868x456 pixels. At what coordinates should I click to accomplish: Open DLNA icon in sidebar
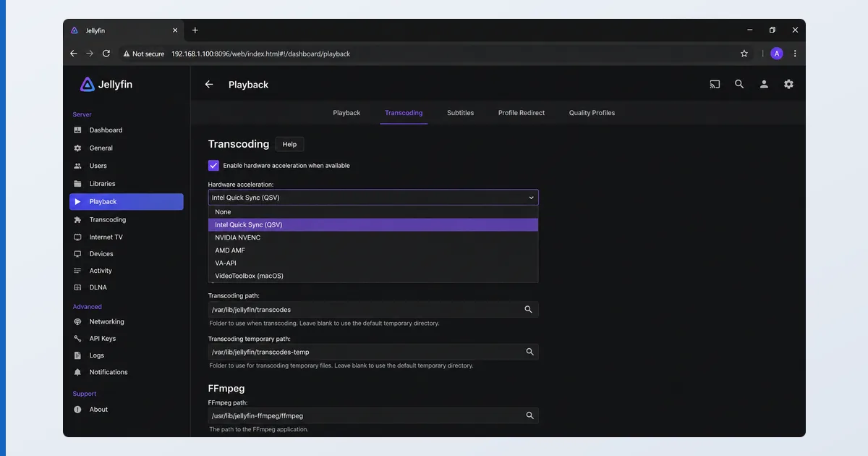tap(77, 287)
